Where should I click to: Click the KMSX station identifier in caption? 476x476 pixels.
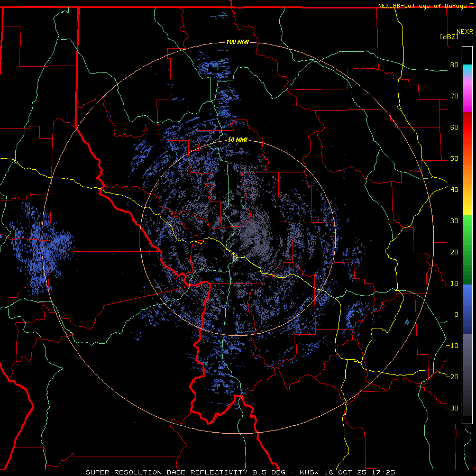click(309, 472)
